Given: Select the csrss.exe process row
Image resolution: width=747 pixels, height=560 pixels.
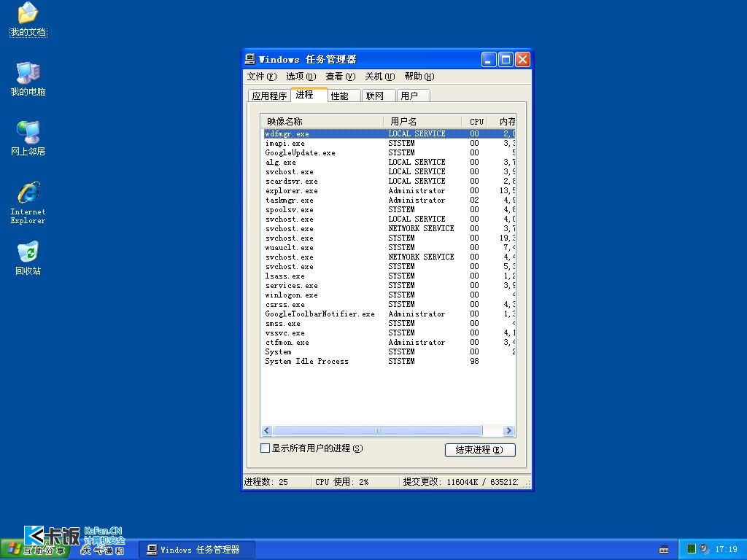Looking at the screenshot, I should 389,304.
